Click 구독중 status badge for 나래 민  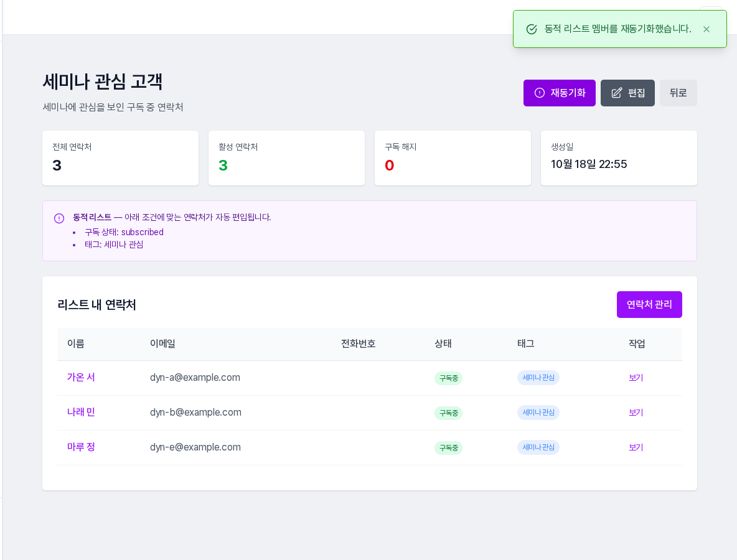(x=448, y=413)
